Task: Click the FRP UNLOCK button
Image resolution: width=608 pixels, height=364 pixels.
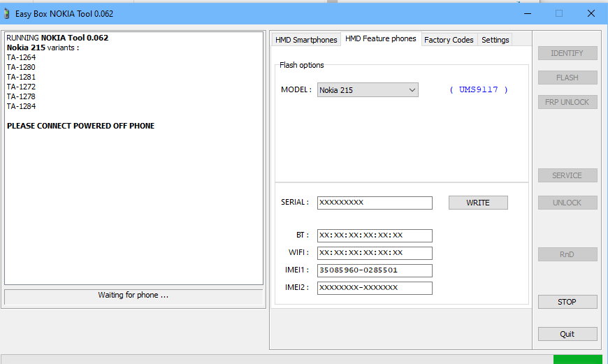Action: pyautogui.click(x=567, y=102)
